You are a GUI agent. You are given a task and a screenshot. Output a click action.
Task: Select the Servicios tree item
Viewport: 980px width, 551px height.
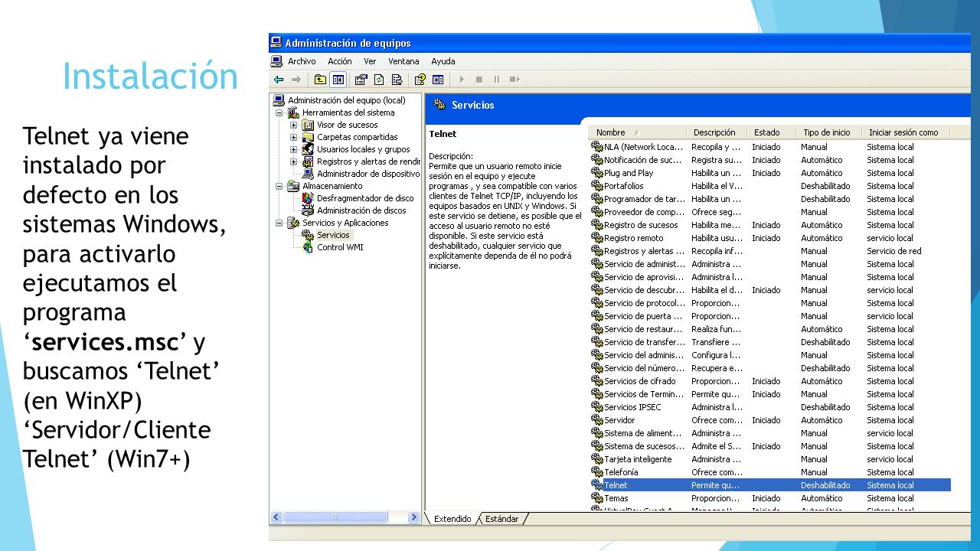click(x=333, y=235)
